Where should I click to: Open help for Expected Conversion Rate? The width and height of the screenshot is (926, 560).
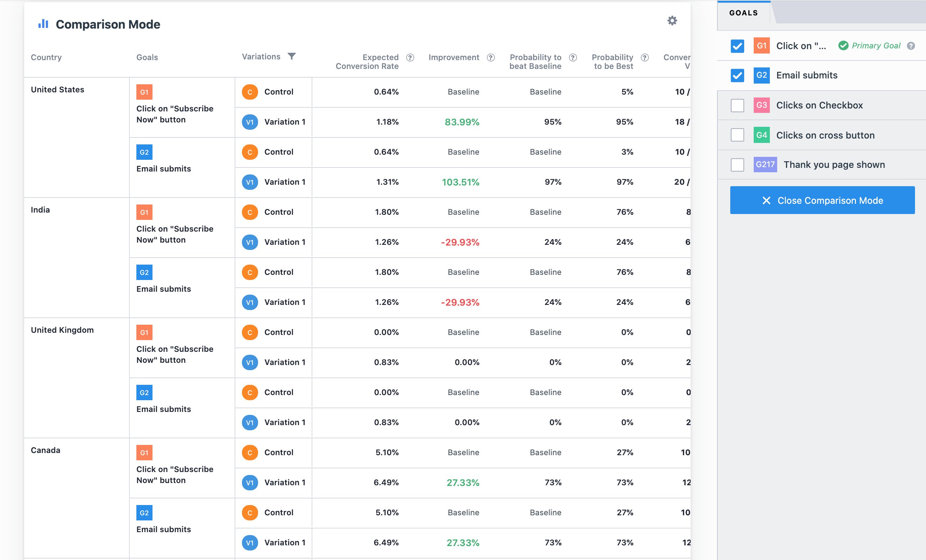[x=410, y=58]
